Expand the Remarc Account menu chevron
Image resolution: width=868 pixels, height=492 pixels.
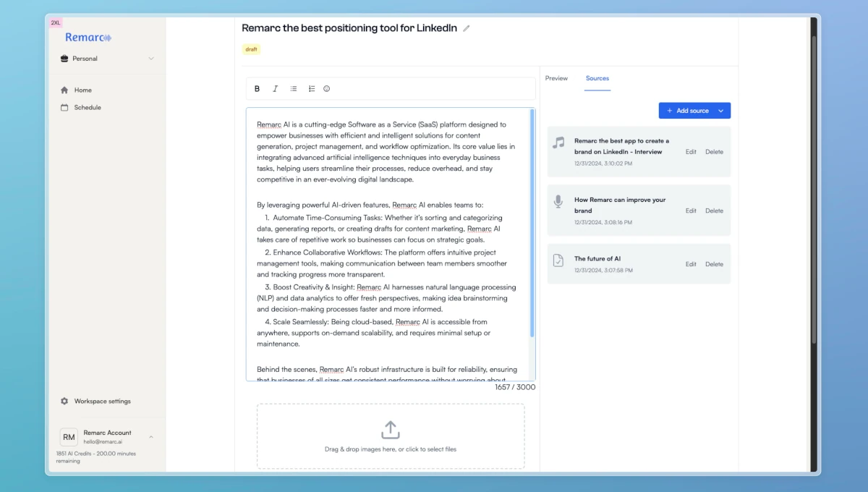[151, 437]
